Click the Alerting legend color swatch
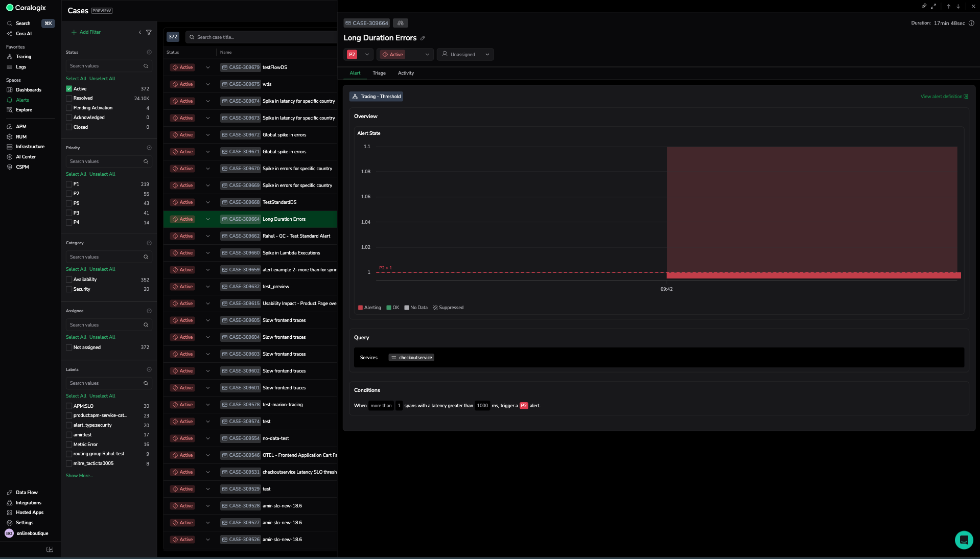980x559 pixels. [x=360, y=308]
